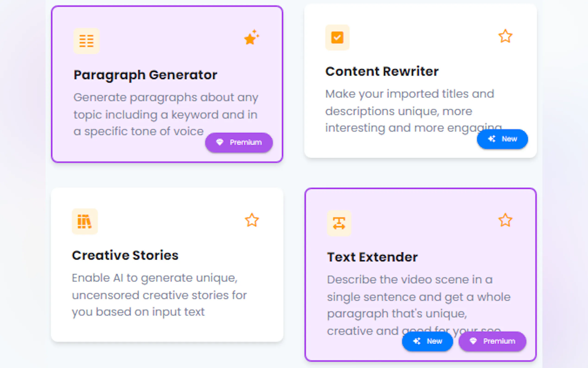Image resolution: width=588 pixels, height=368 pixels.
Task: Open the Creative Stories title
Action: pyautogui.click(x=125, y=255)
